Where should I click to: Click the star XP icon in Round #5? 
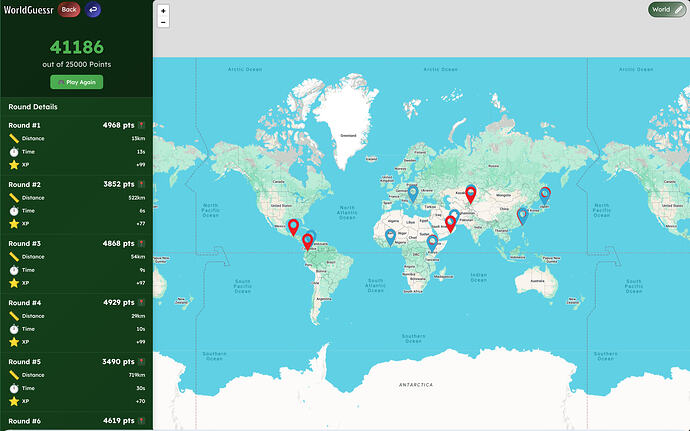coord(14,401)
